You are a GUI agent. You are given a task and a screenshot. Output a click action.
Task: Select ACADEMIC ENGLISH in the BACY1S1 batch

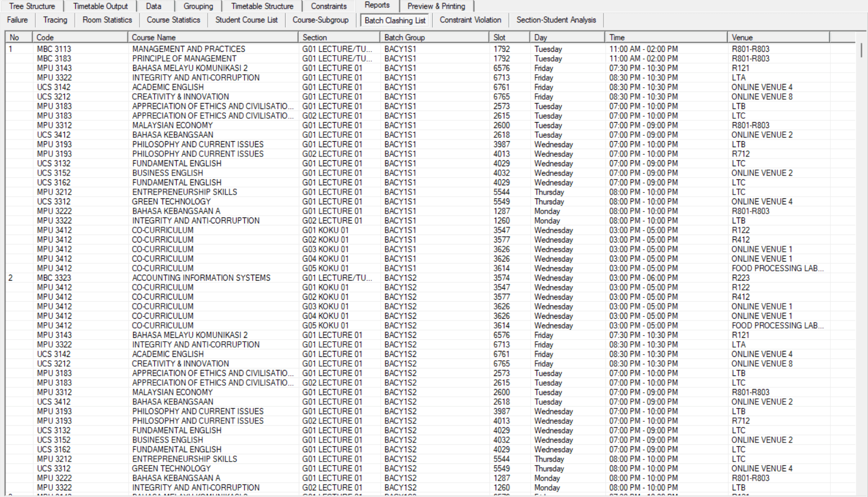[x=168, y=87]
